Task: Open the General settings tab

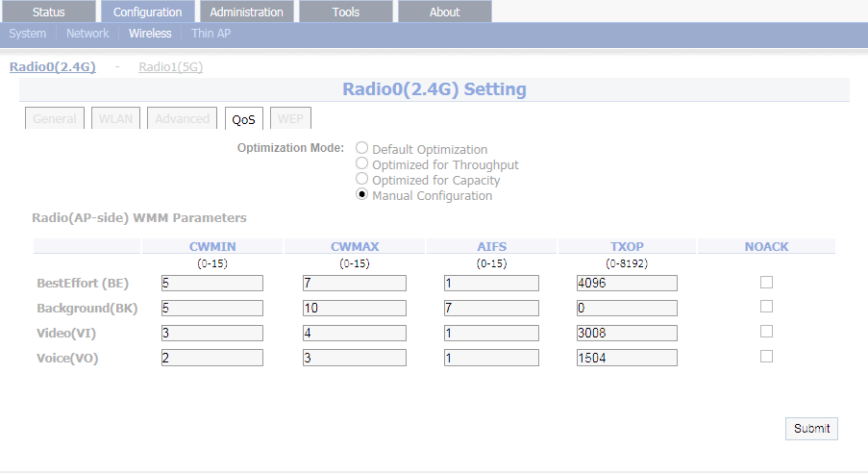Action: 54,118
